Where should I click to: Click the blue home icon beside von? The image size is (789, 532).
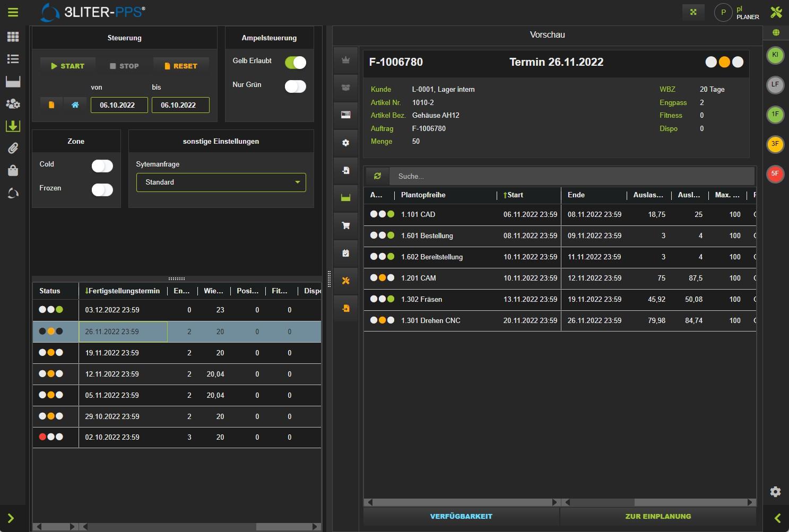click(75, 105)
